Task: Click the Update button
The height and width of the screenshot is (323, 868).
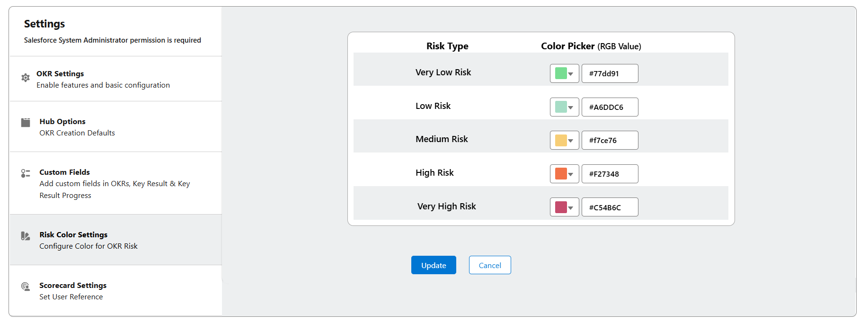Action: tap(433, 265)
